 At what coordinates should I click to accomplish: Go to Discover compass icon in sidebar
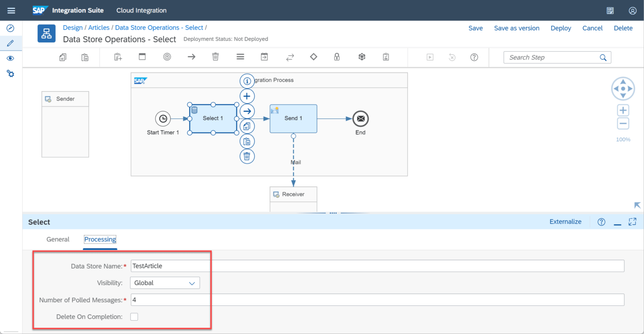(x=10, y=28)
